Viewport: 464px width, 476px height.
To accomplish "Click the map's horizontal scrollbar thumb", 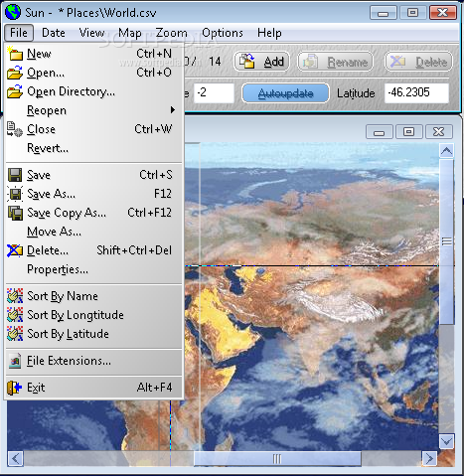I will coord(277,459).
